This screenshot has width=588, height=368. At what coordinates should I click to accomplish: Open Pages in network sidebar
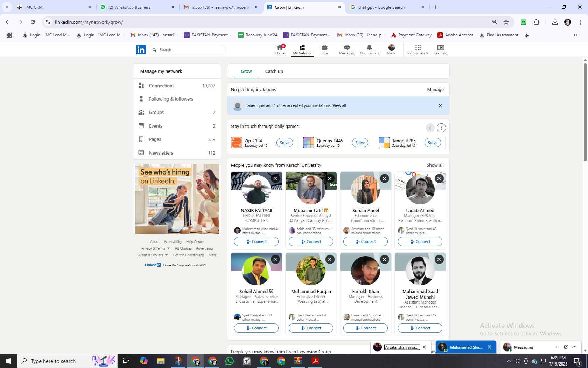point(177,139)
